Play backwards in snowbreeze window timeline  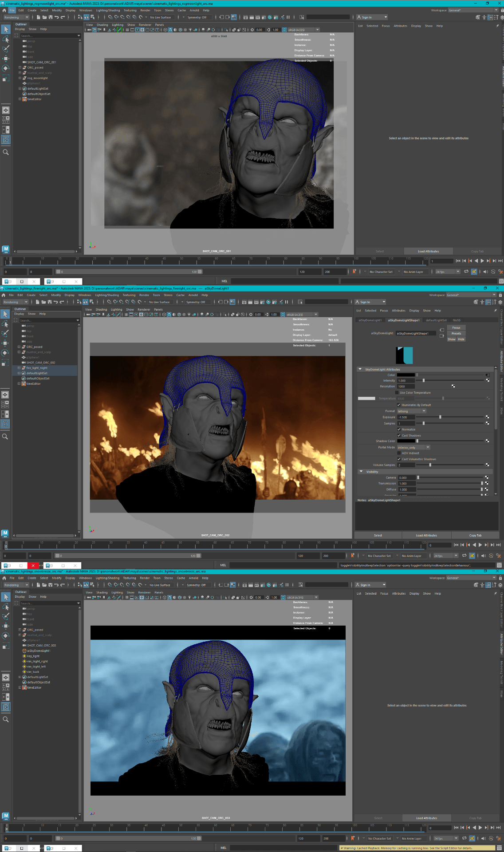pos(474,828)
